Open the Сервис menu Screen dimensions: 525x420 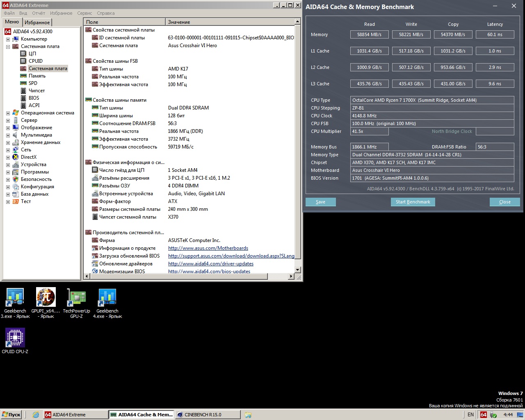[84, 13]
